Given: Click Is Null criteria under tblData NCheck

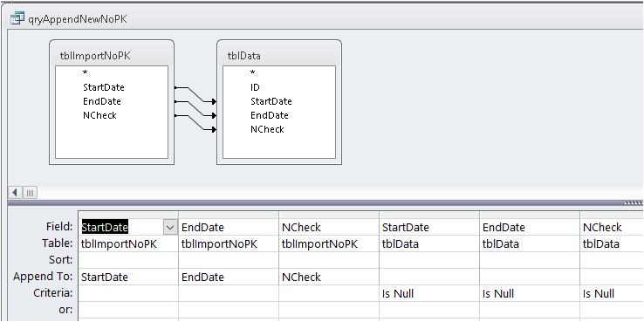Looking at the screenshot, I should click(x=612, y=294).
